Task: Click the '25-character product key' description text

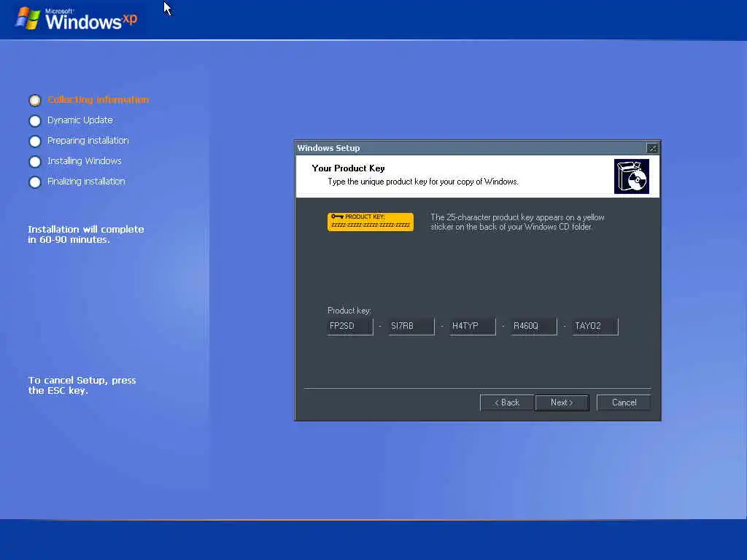Action: pos(517,222)
